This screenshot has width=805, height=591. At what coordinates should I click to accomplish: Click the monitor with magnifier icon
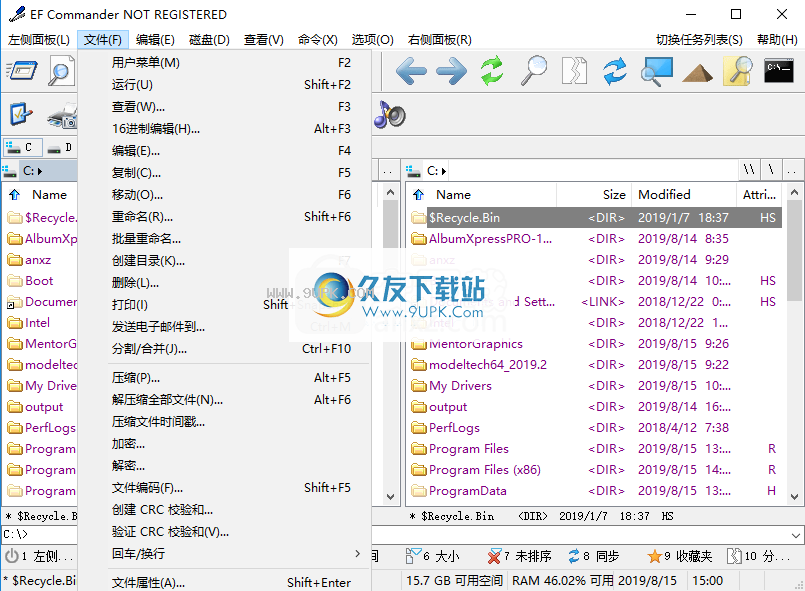(x=656, y=71)
